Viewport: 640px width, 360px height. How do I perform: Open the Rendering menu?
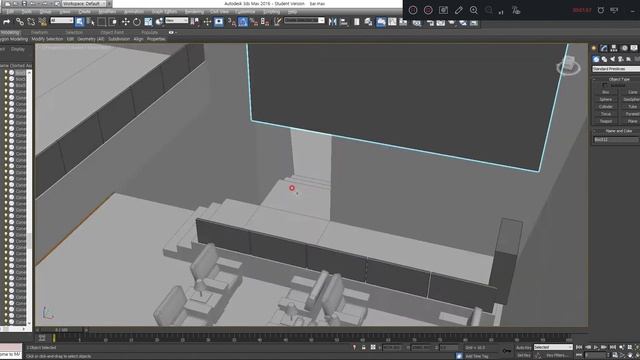coord(193,12)
